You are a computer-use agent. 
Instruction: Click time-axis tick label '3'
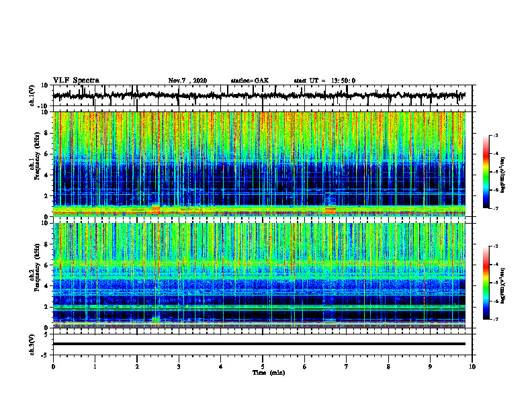[179, 367]
